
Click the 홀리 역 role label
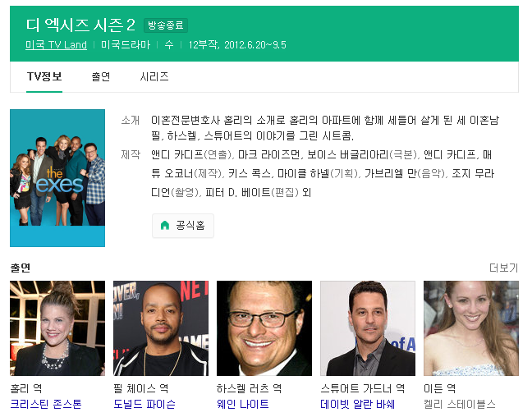[x=26, y=388]
